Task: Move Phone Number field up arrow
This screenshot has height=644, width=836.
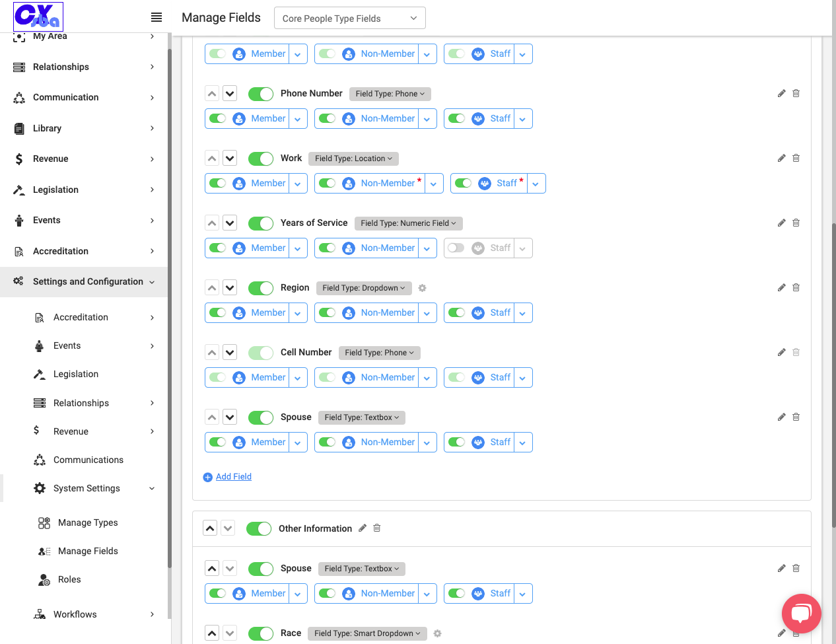Action: pos(211,93)
